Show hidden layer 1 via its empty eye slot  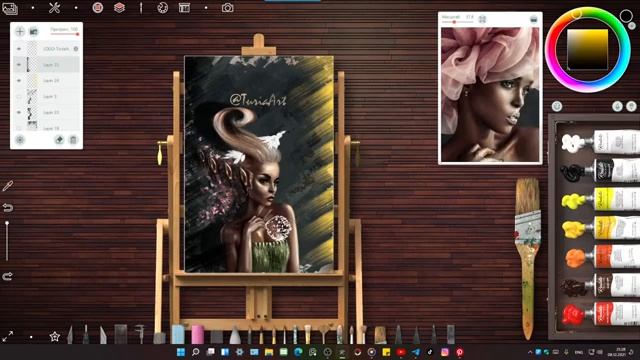[19, 97]
